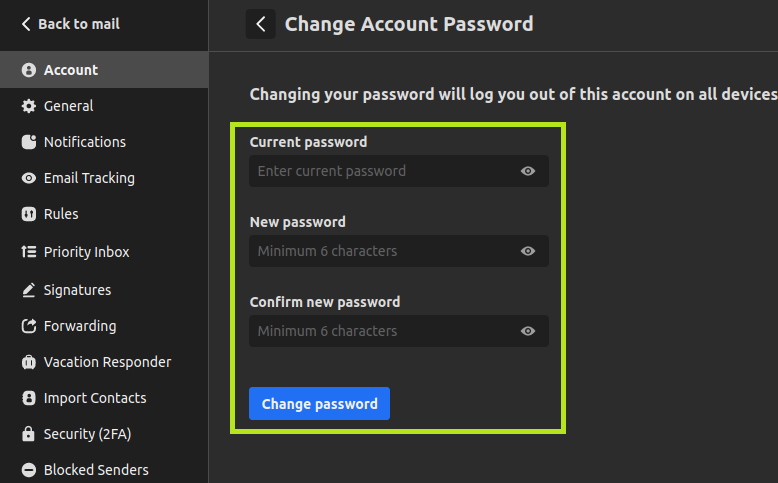This screenshot has height=483, width=778.
Task: Select Import Contacts in sidebar
Action: pyautogui.click(x=95, y=398)
